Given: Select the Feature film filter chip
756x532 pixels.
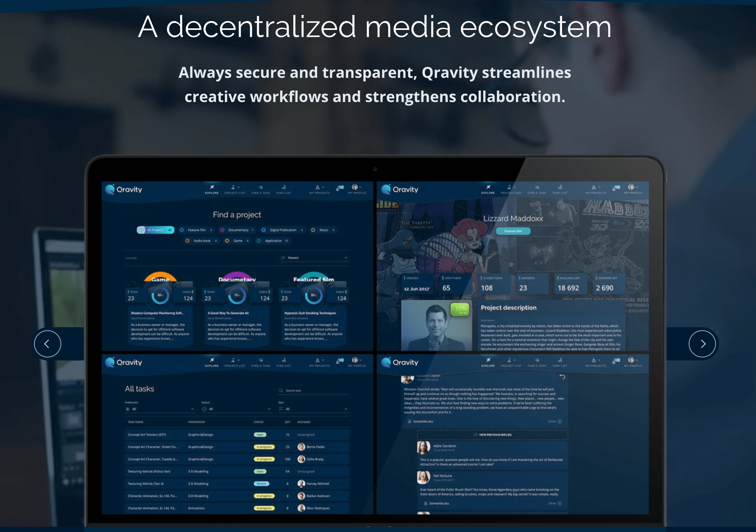Looking at the screenshot, I should (196, 230).
